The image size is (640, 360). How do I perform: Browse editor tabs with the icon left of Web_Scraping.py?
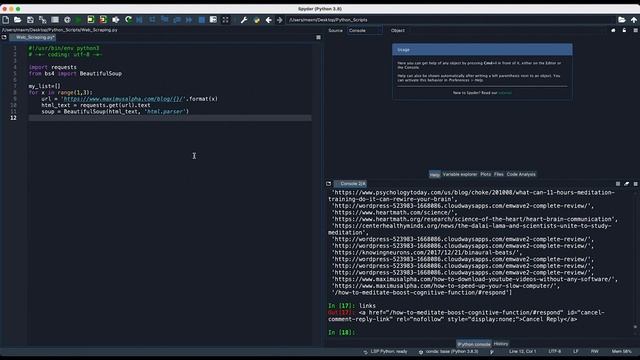pos(4,37)
